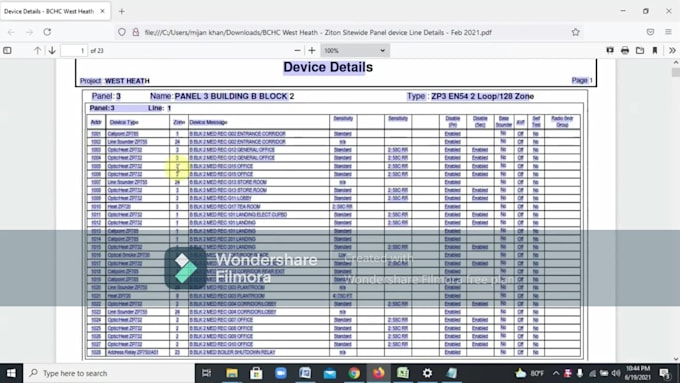Click the 'Addr' column header
Image resolution: width=680 pixels, height=383 pixels.
[96, 122]
